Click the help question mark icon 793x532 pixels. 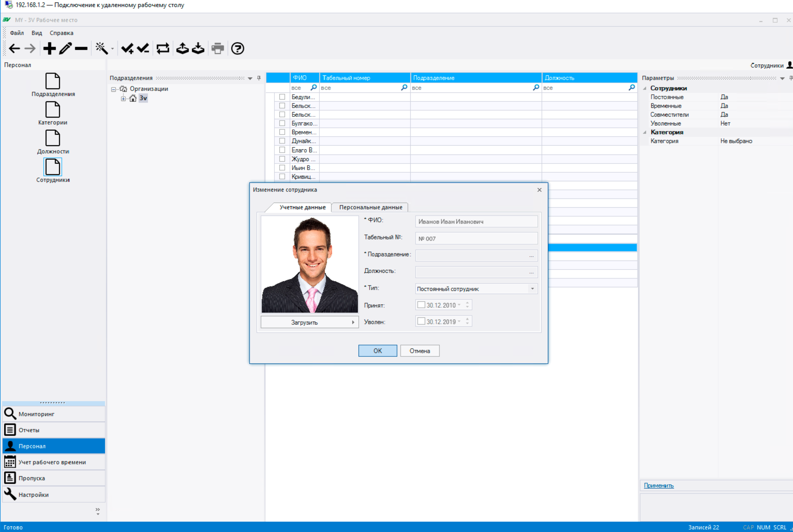[x=238, y=49]
